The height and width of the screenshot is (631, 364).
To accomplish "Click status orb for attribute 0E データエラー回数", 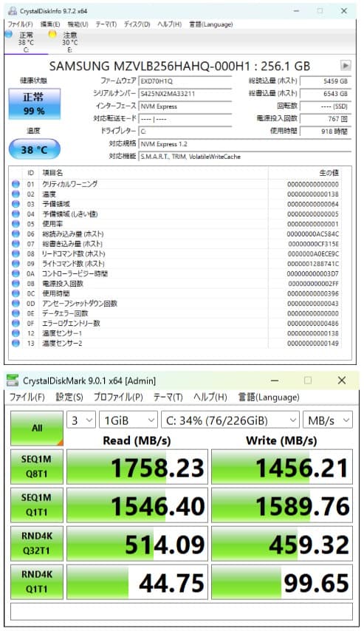I will coord(16,313).
